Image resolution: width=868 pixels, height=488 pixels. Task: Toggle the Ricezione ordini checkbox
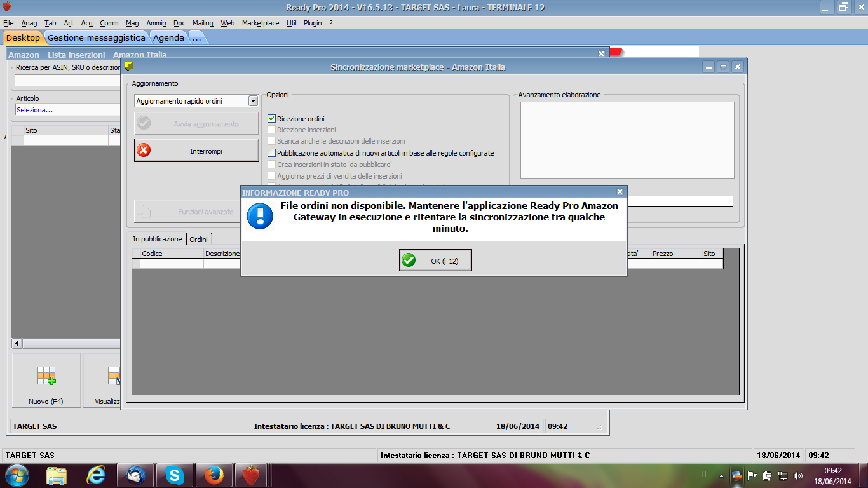click(x=271, y=119)
